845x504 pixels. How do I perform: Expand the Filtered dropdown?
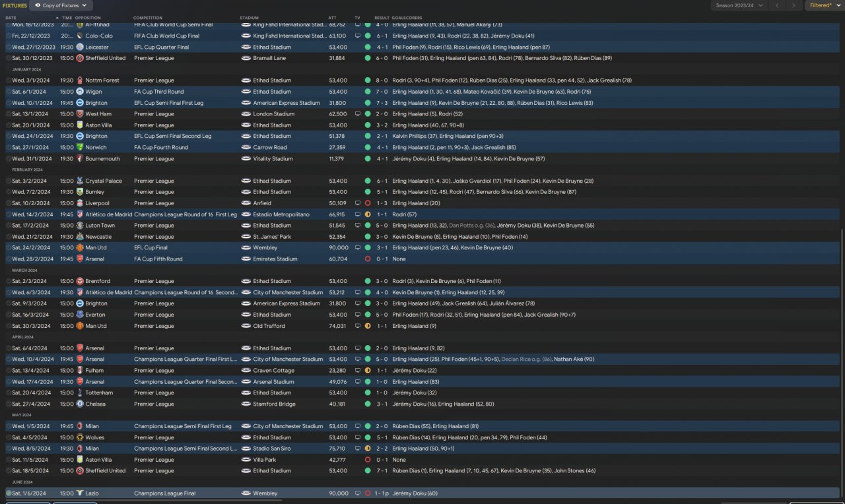tap(823, 5)
